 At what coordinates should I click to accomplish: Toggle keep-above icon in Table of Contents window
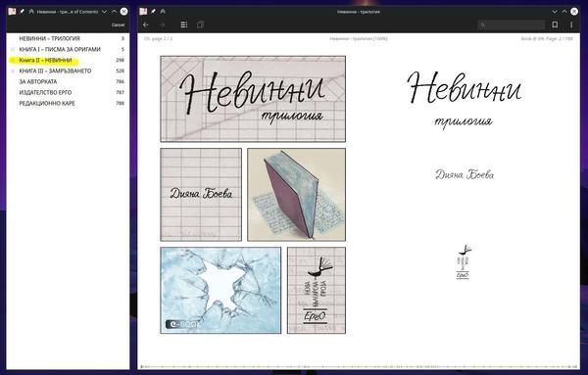pos(31,12)
